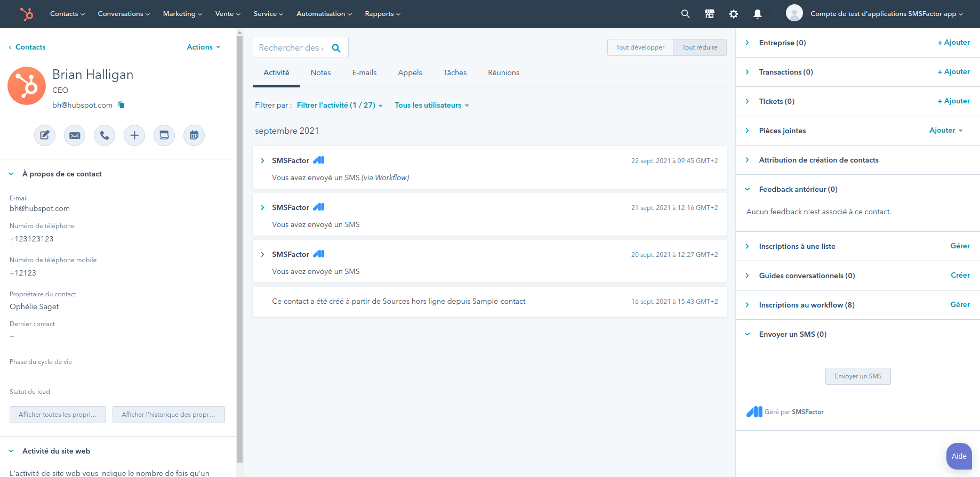Click the send email envelope icon
The image size is (980, 477).
pyautogui.click(x=75, y=135)
